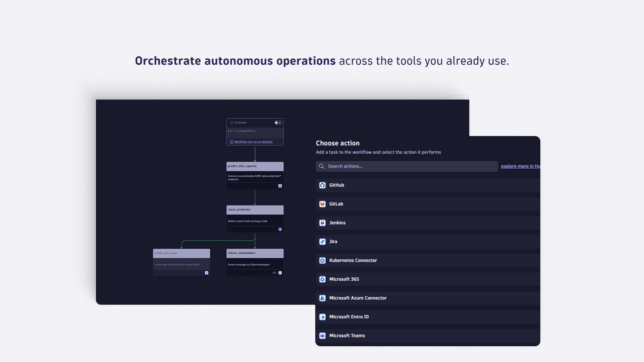644x362 pixels.
Task: Click the GitLab fox icon
Action: (x=322, y=204)
